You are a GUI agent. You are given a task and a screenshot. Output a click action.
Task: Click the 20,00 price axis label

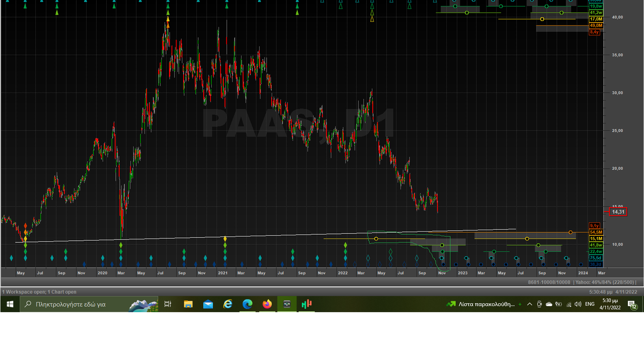click(x=617, y=168)
